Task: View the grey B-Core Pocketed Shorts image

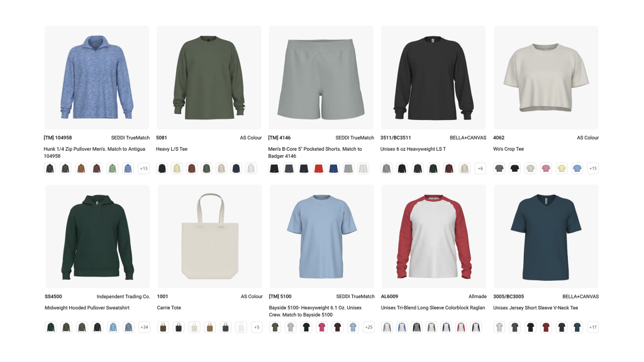Action: [321, 77]
